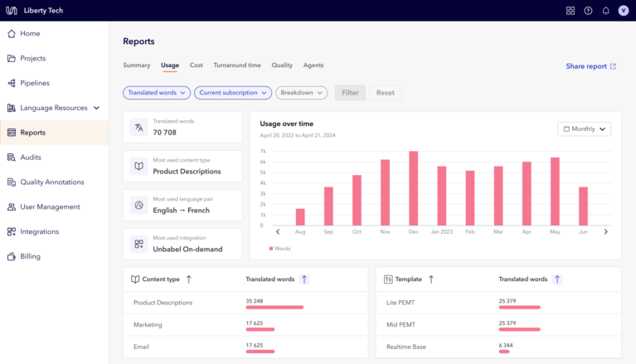
Task: Click the Share report link
Action: [x=590, y=66]
